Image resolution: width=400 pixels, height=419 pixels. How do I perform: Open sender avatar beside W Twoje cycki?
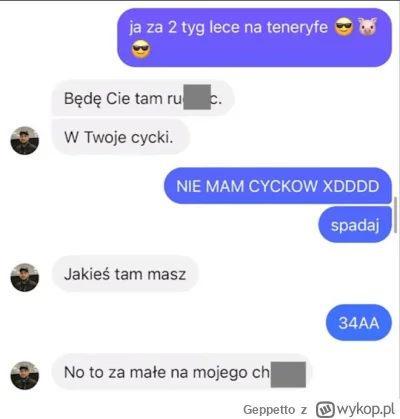25,140
